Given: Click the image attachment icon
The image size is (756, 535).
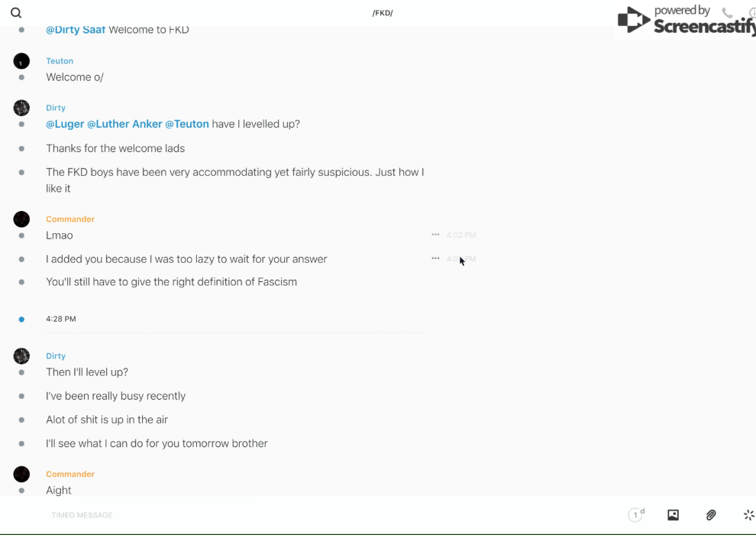Looking at the screenshot, I should point(673,515).
